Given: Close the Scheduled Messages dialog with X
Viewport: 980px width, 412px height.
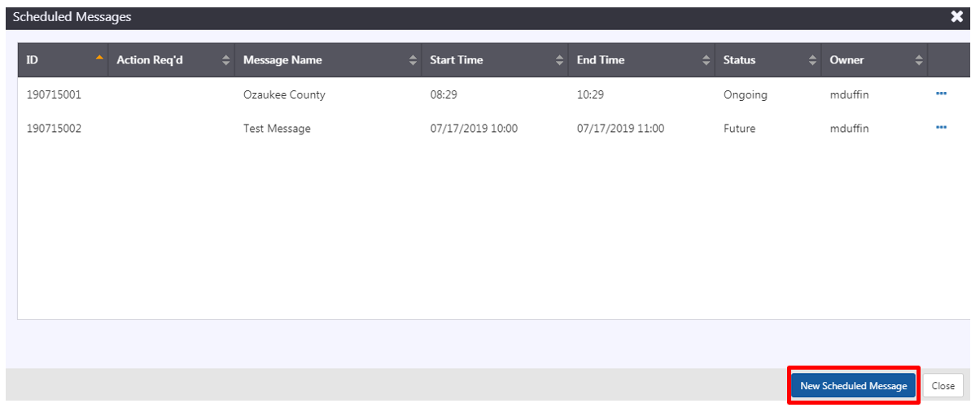Looking at the screenshot, I should click(957, 17).
